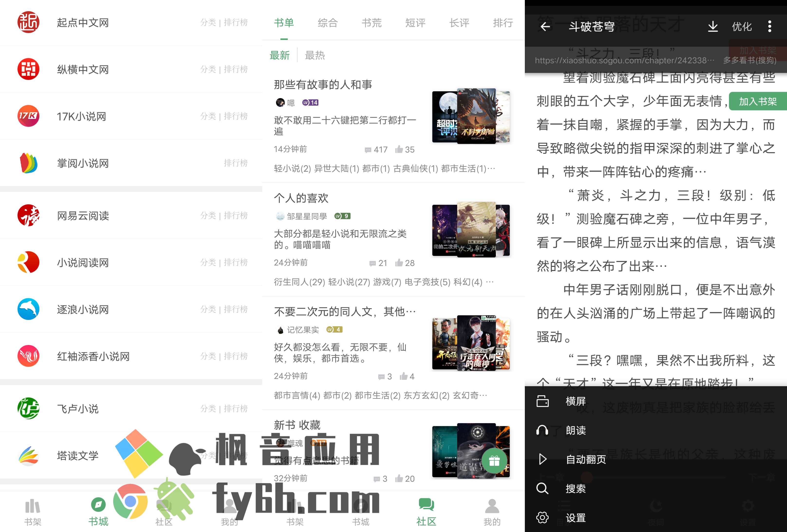Image resolution: width=787 pixels, height=532 pixels.
Task: Open 分类 | 排行榜 for 红袖添香小说网
Action: (x=224, y=356)
